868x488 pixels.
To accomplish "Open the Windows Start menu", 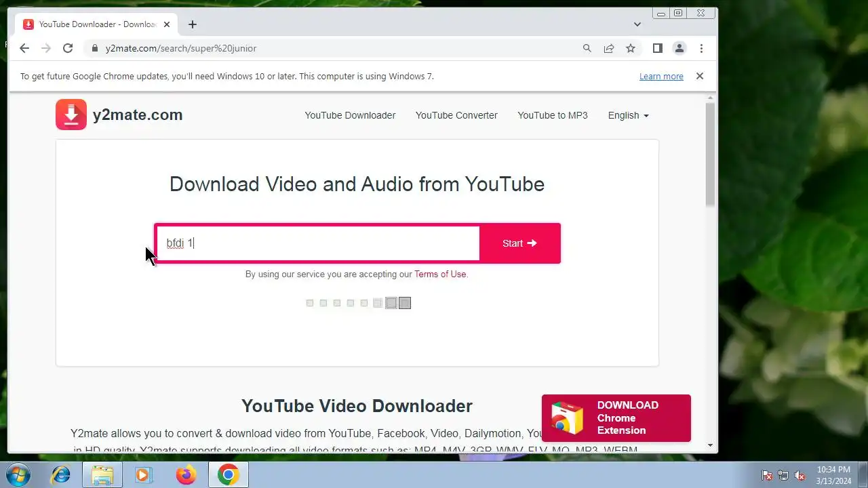I will (18, 475).
